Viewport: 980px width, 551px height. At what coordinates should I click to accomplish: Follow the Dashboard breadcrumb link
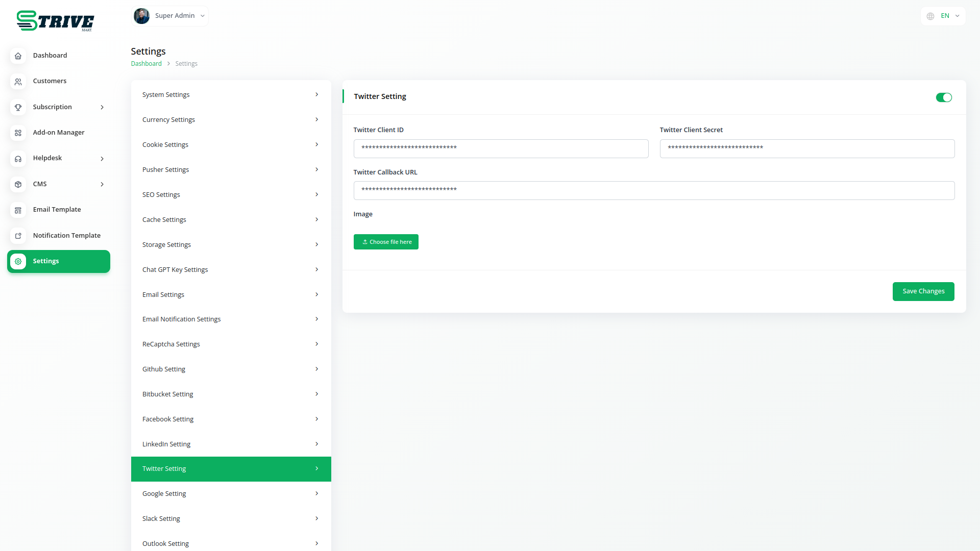tap(146, 64)
